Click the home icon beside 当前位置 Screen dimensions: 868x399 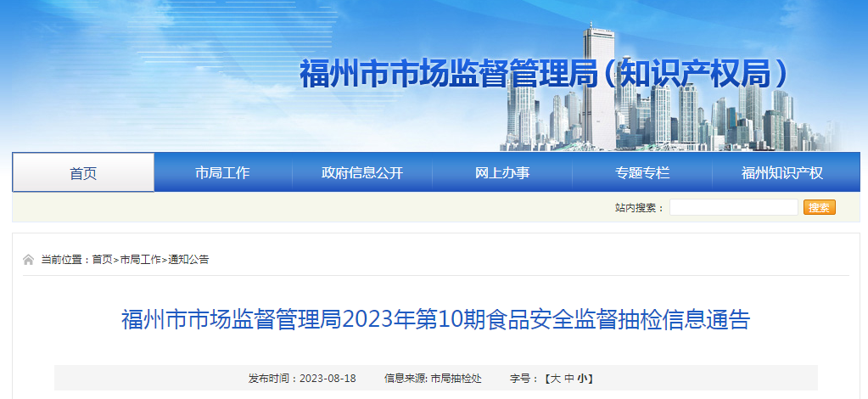tap(28, 260)
